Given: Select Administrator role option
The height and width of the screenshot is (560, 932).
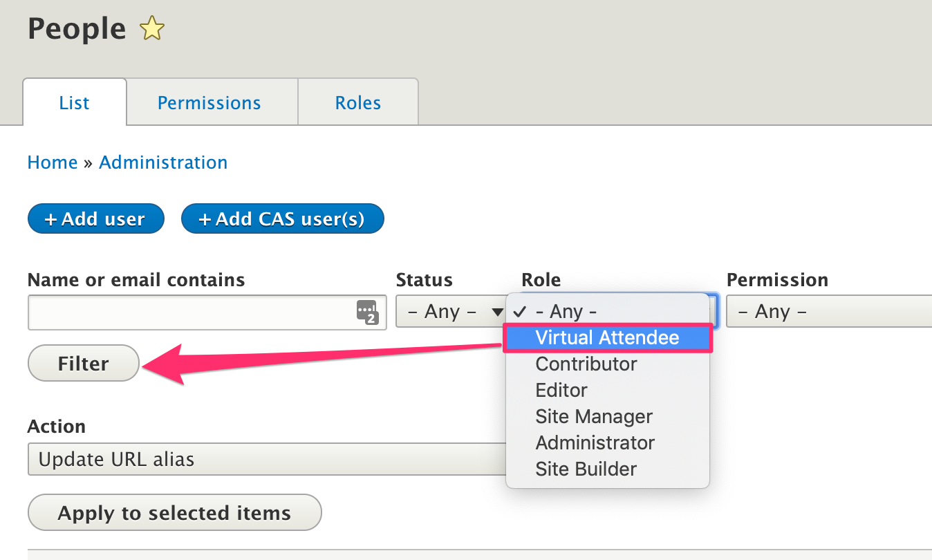Looking at the screenshot, I should tap(595, 443).
